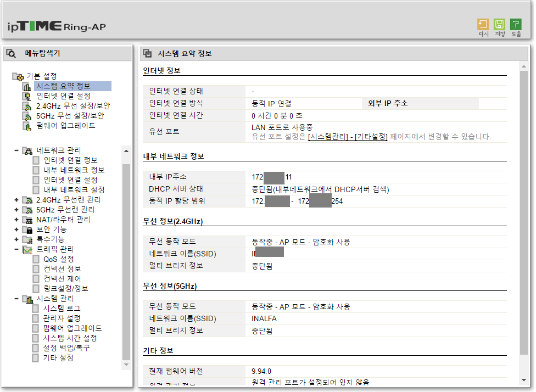Open the 기타 설정 item under 시스템 관리
The image size is (536, 392).
click(x=58, y=358)
